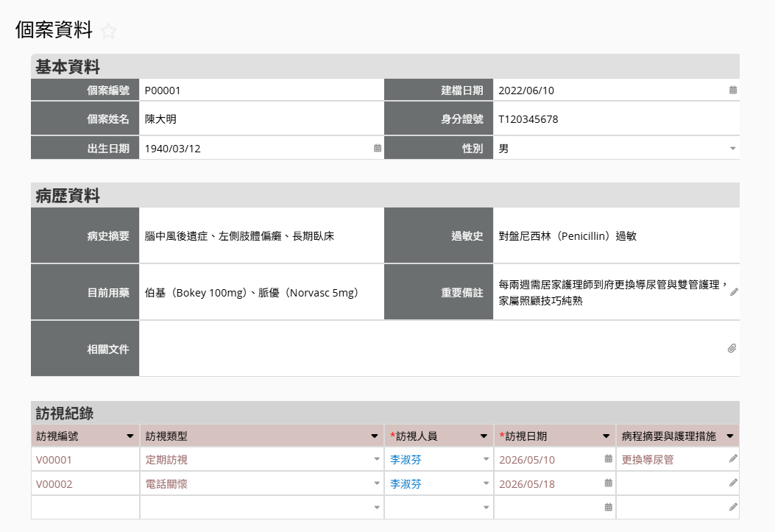Click the 個案姓名 field 陳大明
The width and height of the screenshot is (775, 532).
coord(261,119)
